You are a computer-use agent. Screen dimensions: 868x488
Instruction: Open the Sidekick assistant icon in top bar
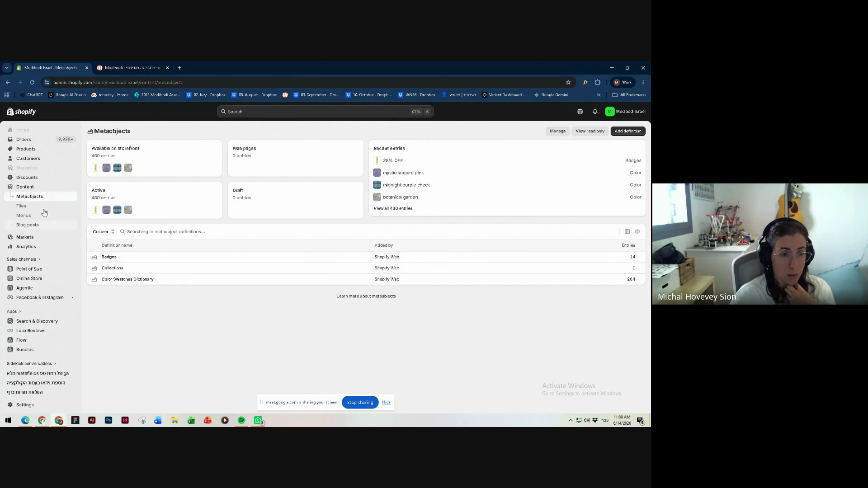pos(580,112)
